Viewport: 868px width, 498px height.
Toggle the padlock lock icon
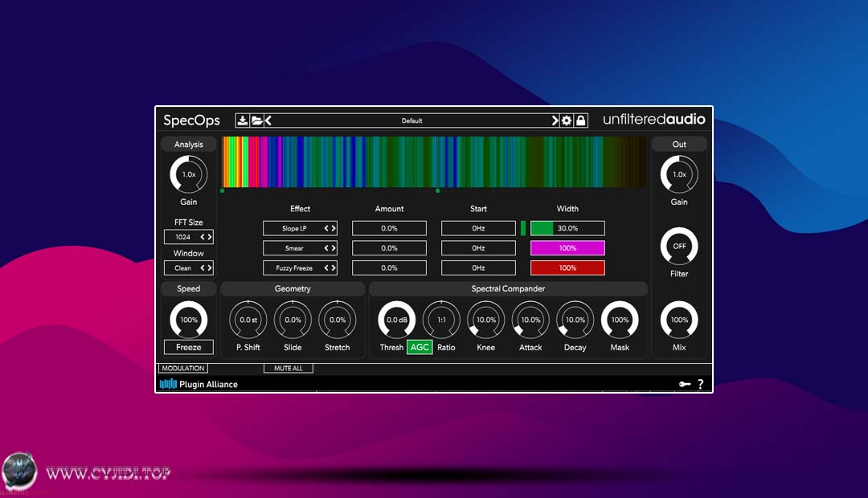(581, 120)
